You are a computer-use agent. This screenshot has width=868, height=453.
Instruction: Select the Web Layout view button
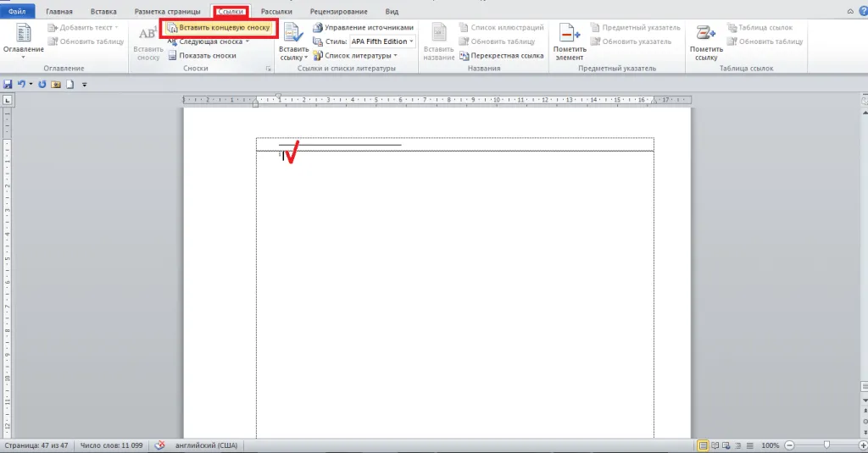726,445
